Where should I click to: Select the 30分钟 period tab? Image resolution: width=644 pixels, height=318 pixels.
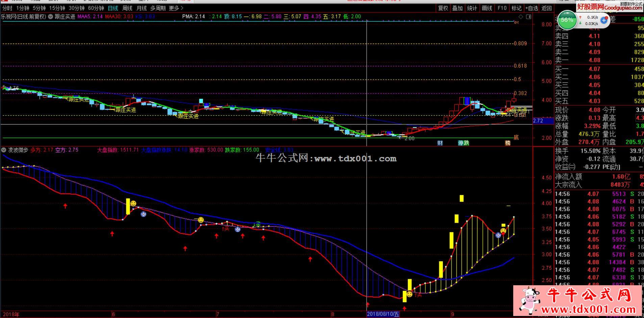(x=77, y=8)
